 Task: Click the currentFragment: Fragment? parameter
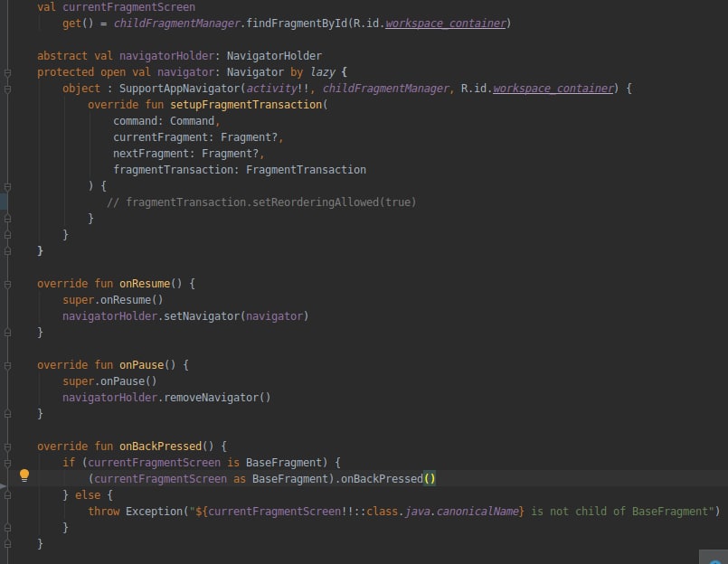(x=195, y=137)
